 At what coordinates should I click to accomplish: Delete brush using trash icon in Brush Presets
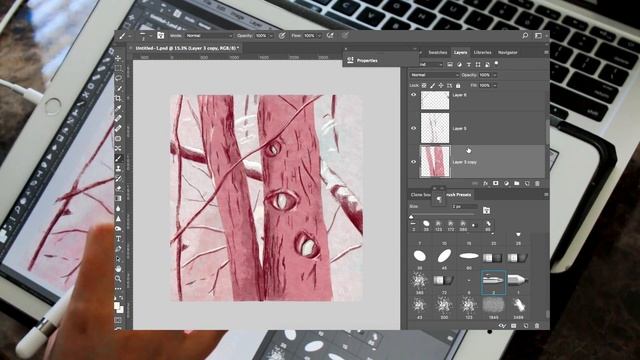pyautogui.click(x=537, y=326)
